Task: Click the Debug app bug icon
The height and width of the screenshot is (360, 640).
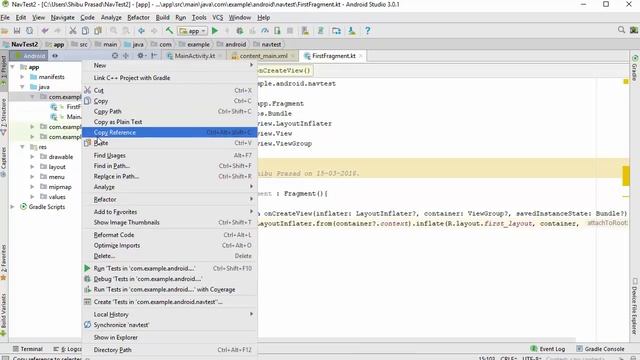Action: coord(240,31)
